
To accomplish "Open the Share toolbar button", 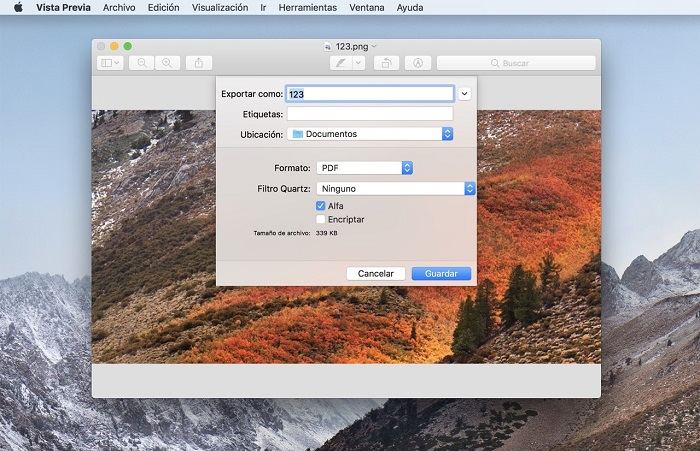I will pos(198,63).
